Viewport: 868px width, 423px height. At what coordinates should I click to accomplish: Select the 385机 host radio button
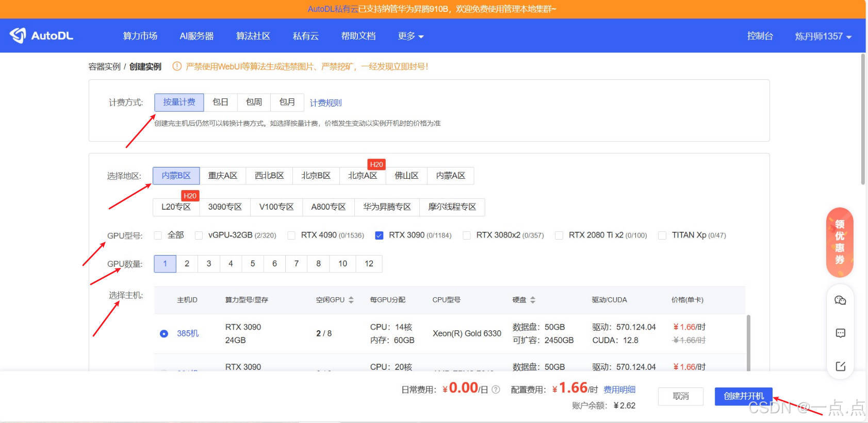[164, 334]
